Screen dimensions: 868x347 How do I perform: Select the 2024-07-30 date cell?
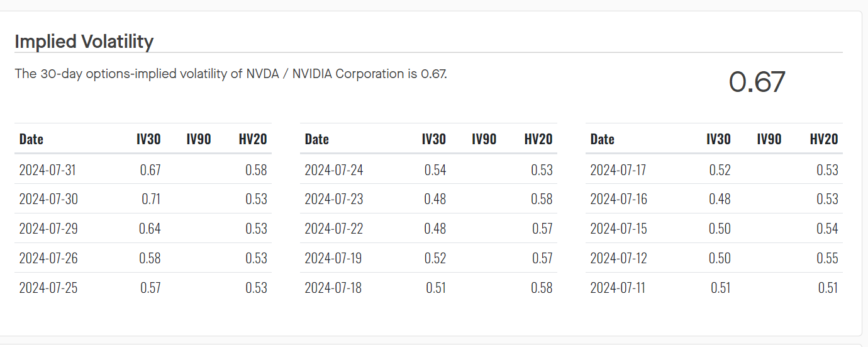point(48,200)
